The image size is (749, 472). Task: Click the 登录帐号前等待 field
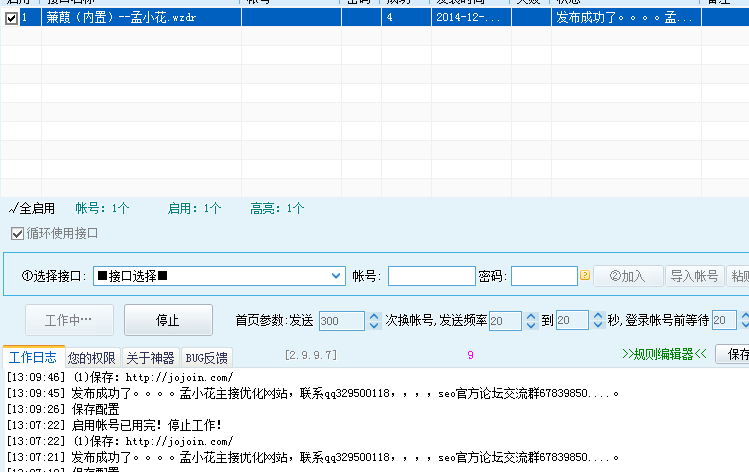pos(724,320)
